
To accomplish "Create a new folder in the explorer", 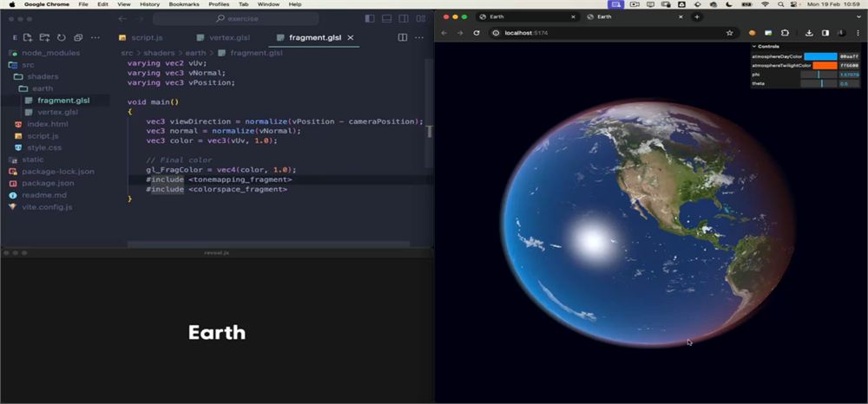I will tap(45, 37).
